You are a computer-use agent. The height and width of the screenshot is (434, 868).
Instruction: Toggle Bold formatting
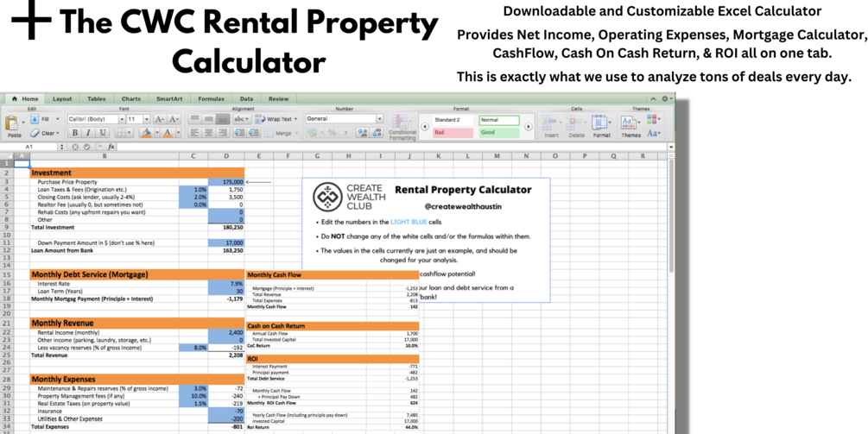pyautogui.click(x=73, y=133)
